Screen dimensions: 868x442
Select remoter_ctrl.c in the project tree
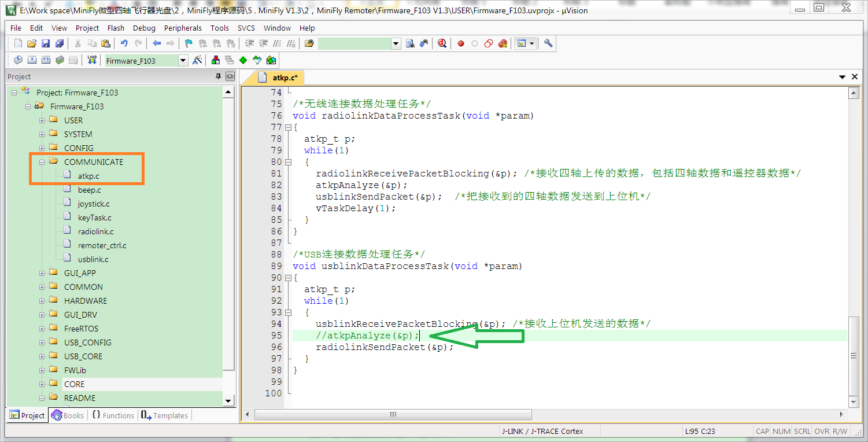[x=102, y=245]
